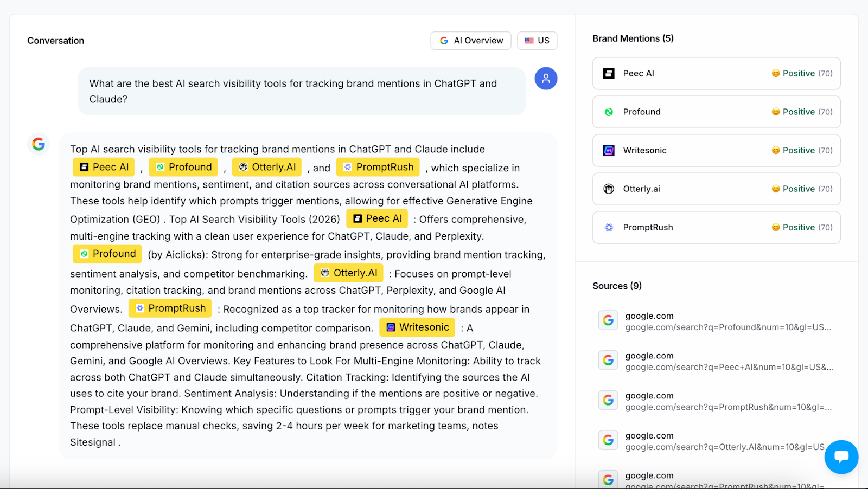
Task: Click the Otterly.ai logo in Brand Mentions
Action: tap(609, 189)
